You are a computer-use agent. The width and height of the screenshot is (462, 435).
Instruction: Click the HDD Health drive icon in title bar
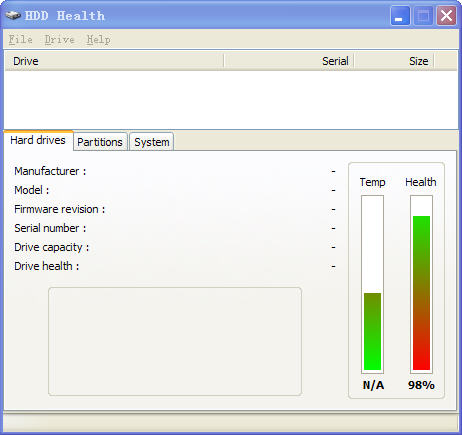coord(13,15)
